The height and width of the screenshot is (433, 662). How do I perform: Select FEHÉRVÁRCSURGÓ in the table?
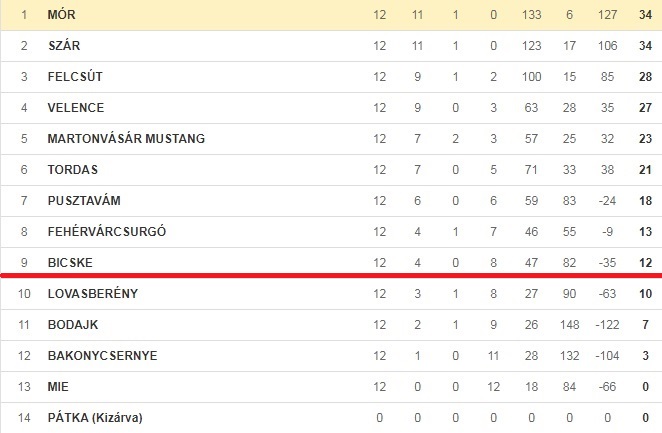click(x=107, y=231)
